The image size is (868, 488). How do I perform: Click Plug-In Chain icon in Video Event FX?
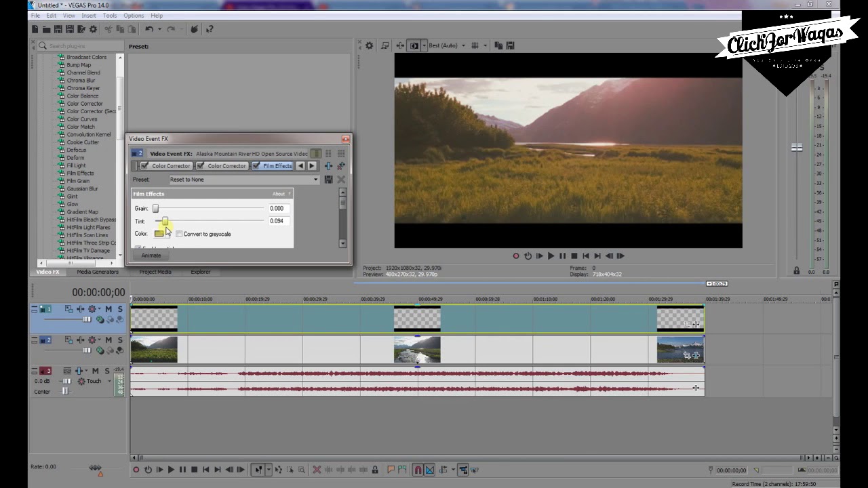coord(328,166)
